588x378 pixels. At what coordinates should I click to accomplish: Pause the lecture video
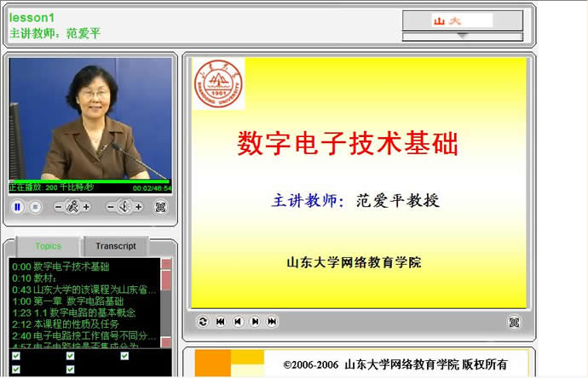click(x=17, y=207)
